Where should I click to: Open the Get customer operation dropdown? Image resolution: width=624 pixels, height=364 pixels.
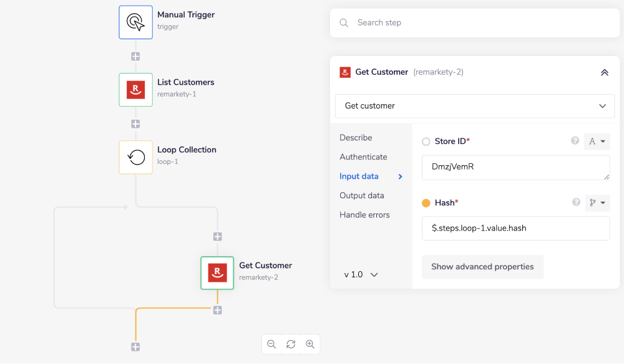tap(475, 106)
